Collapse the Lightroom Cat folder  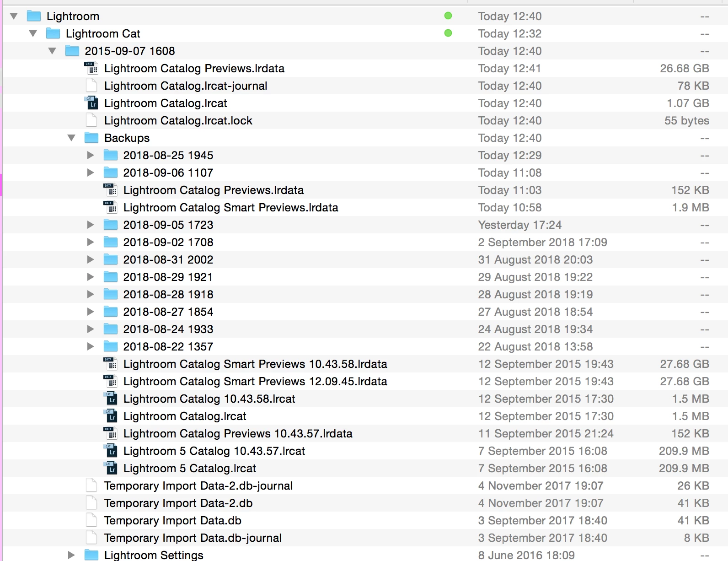[x=33, y=33]
